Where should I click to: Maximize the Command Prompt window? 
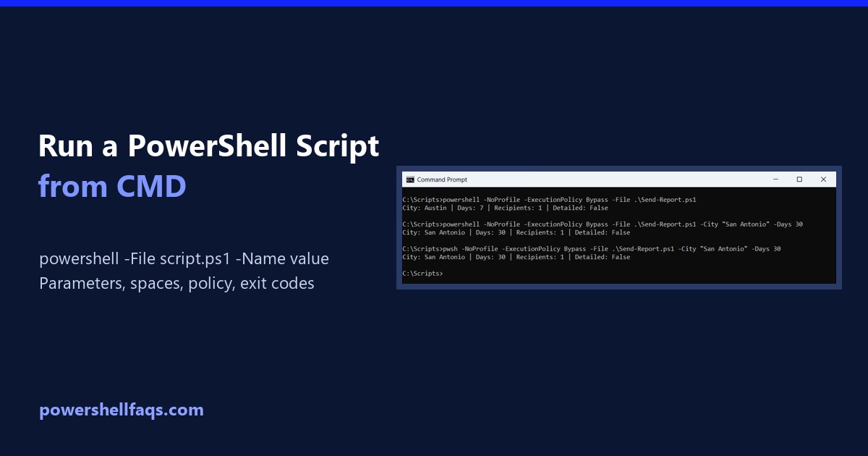(799, 180)
